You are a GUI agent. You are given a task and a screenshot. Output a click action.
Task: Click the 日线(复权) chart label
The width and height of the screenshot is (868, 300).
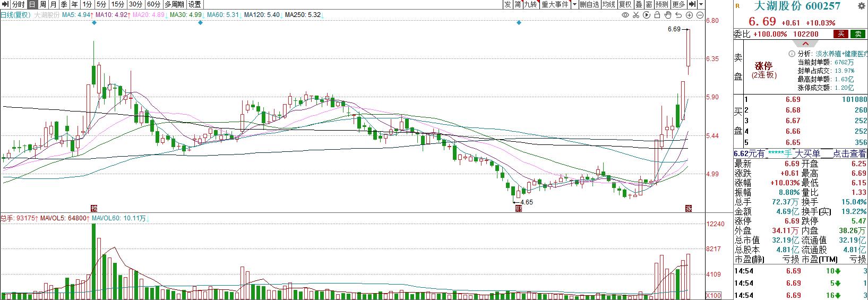[x=15, y=15]
